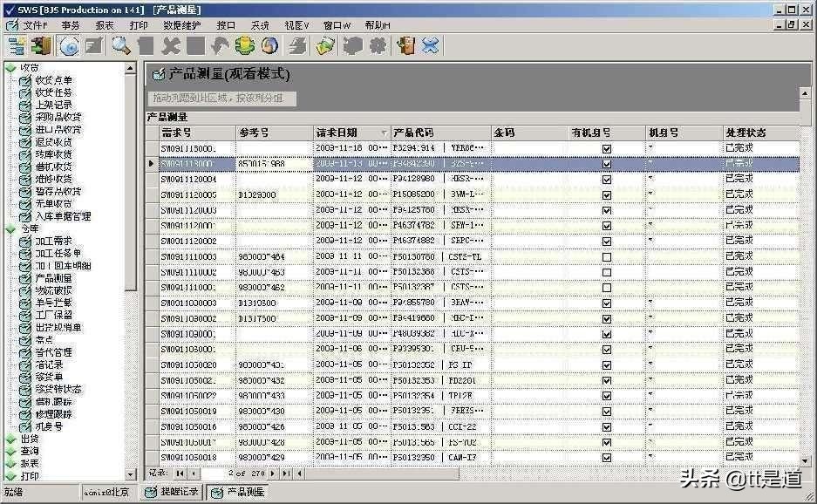Click the greyed-out gear toolbar icon

(x=378, y=46)
